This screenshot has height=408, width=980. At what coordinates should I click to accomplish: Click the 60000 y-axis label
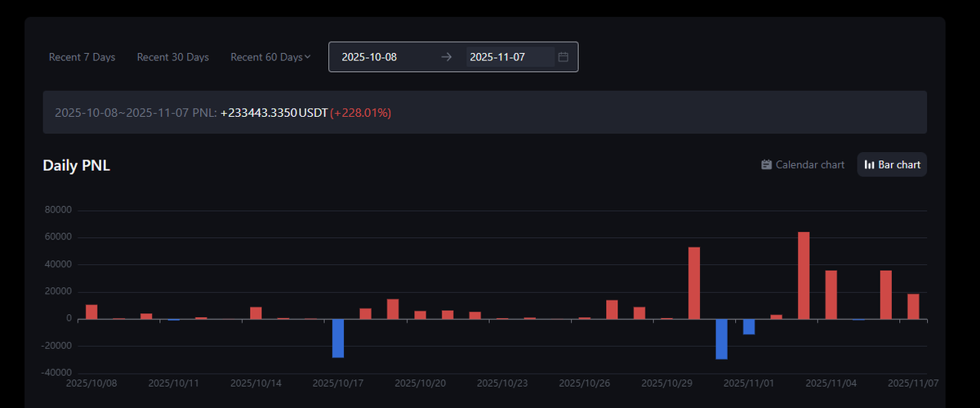click(x=60, y=237)
